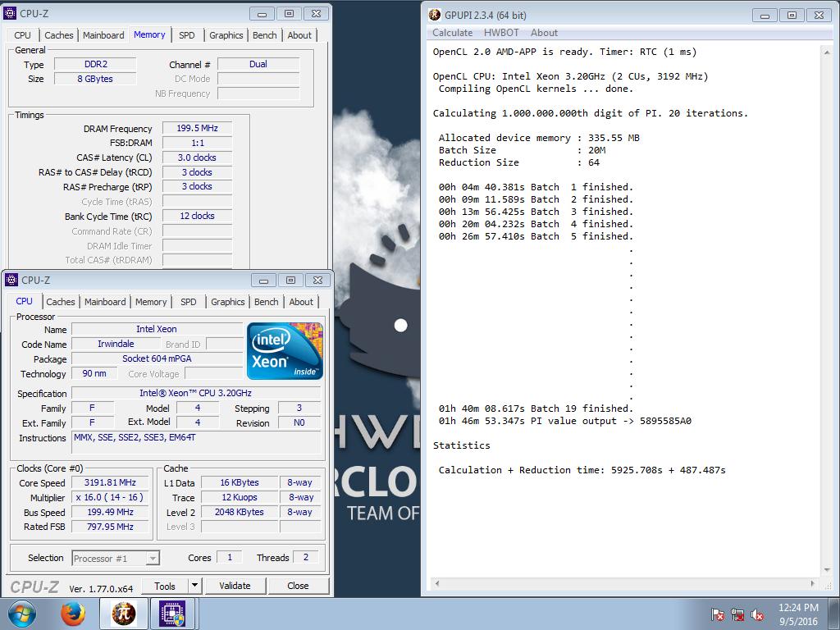Click GPUPI vertical scrollbar up arrow
This screenshot has height=630, width=840.
click(827, 52)
